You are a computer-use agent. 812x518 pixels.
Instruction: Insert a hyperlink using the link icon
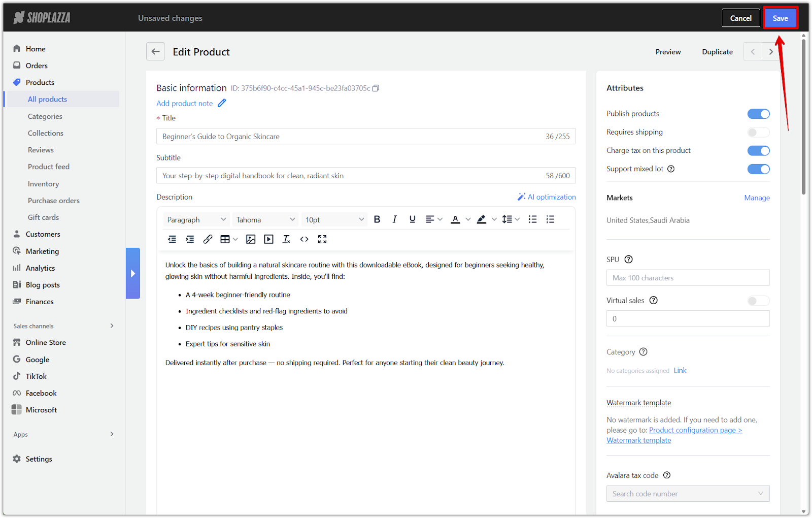[x=208, y=239]
